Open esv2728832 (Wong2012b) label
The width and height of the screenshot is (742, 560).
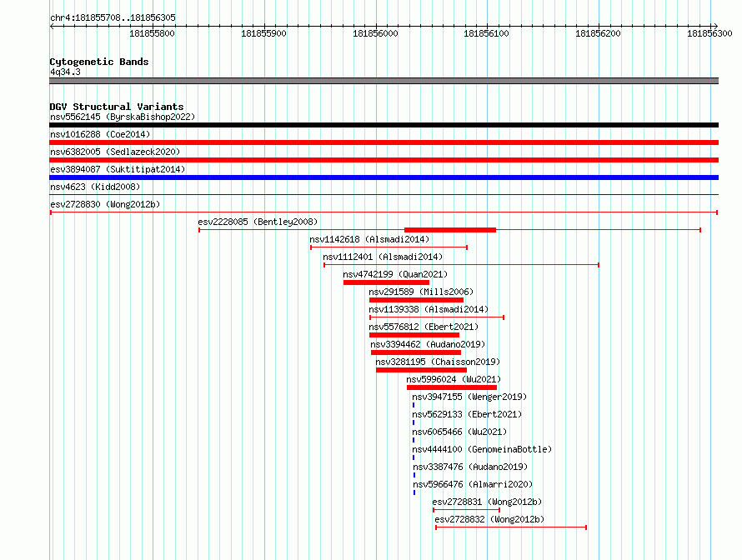pos(489,519)
